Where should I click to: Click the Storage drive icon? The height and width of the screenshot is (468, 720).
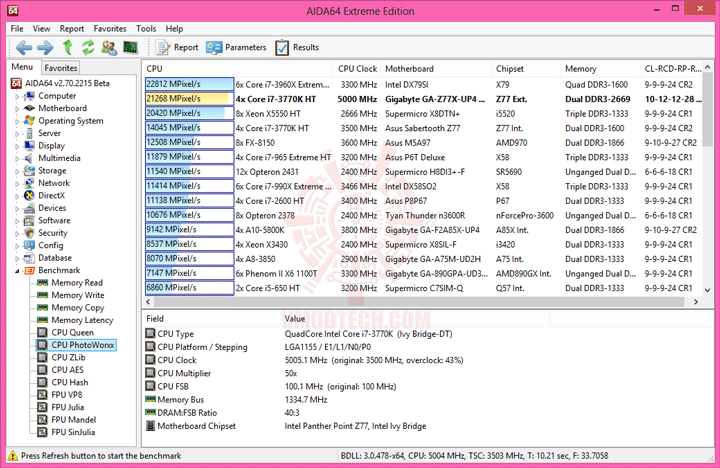(29, 171)
